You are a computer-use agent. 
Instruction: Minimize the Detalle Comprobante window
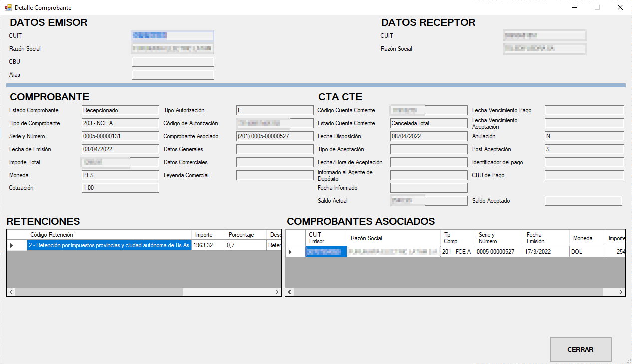point(574,8)
